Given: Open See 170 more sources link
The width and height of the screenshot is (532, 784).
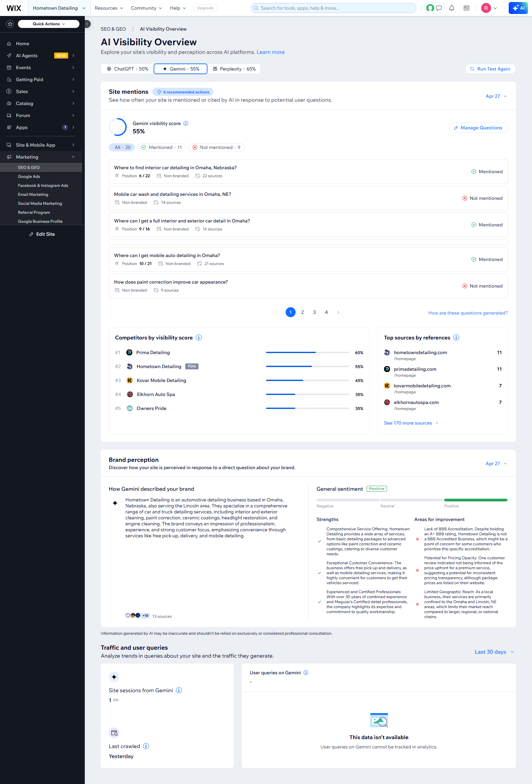Looking at the screenshot, I should (x=411, y=423).
